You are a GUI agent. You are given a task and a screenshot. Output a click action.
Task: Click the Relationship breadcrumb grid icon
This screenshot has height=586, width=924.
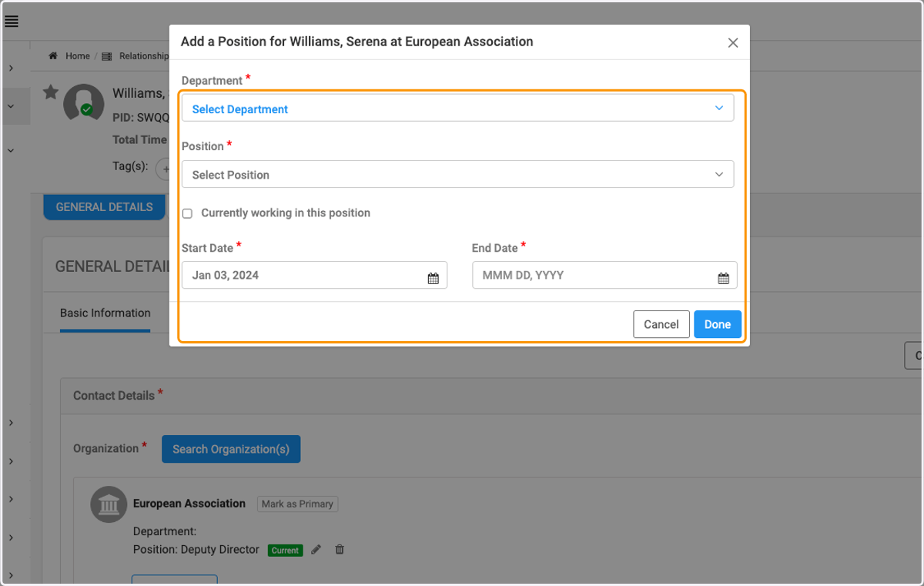(x=107, y=56)
